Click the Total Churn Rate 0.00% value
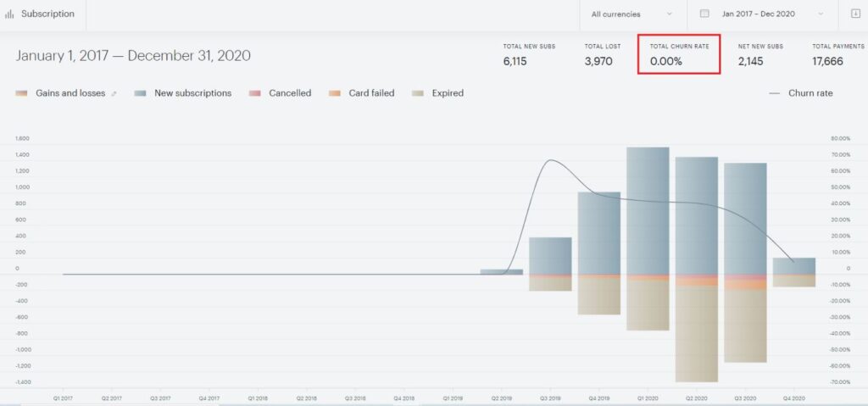Image resolution: width=868 pixels, height=406 pixels. pos(666,62)
